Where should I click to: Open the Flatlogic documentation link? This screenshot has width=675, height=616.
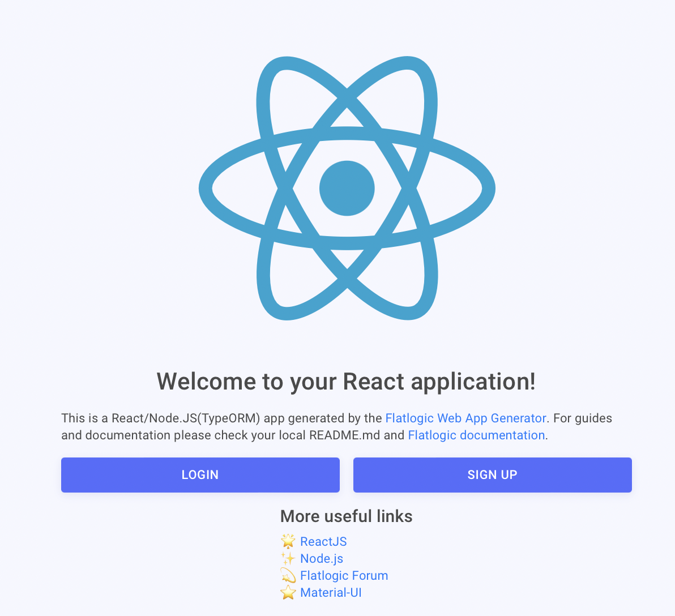click(477, 435)
